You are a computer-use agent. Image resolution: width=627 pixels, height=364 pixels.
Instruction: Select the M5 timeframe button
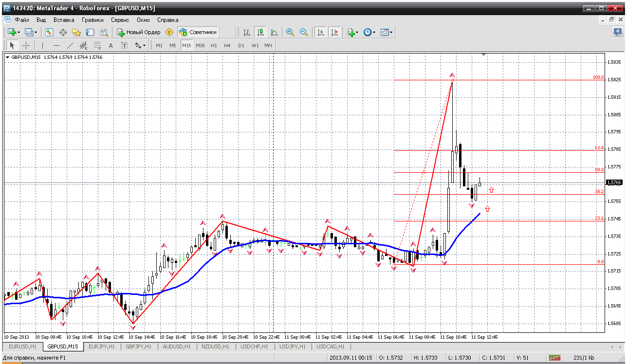[173, 45]
